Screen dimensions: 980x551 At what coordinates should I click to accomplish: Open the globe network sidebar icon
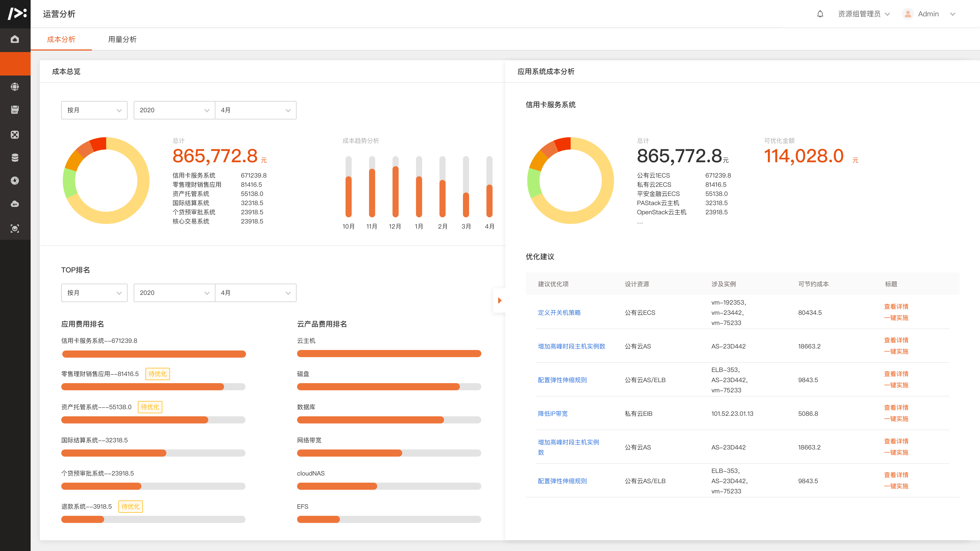point(15,87)
